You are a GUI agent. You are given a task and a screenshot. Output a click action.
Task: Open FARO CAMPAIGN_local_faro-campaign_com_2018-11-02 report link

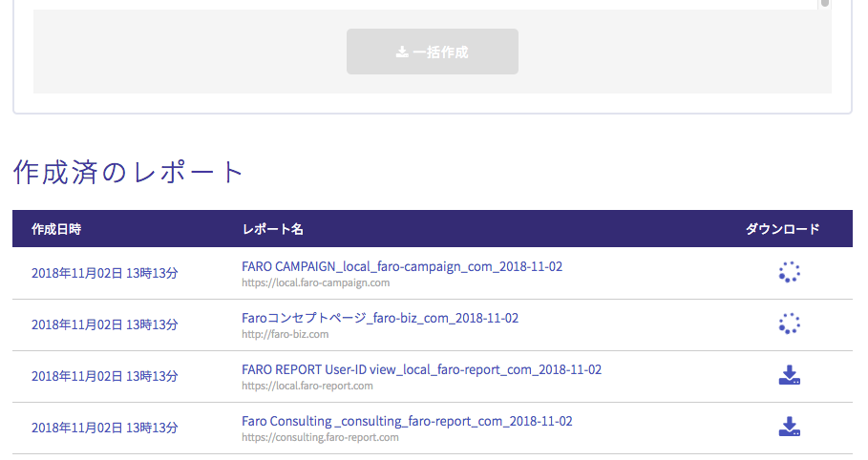point(402,266)
